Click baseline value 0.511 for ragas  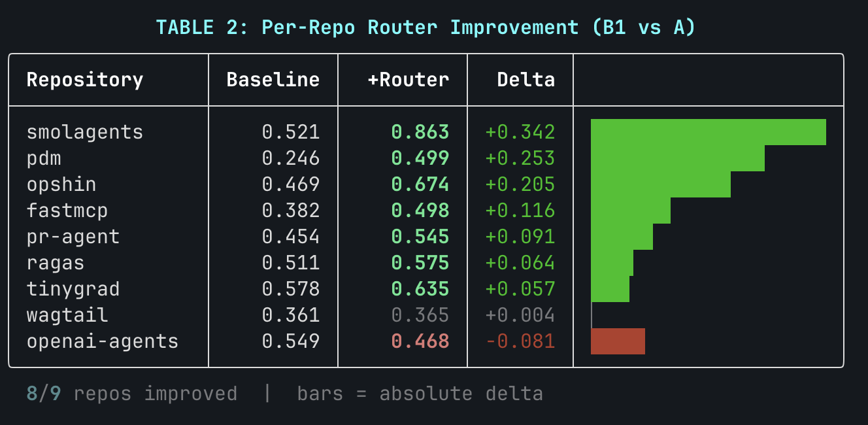(x=291, y=263)
